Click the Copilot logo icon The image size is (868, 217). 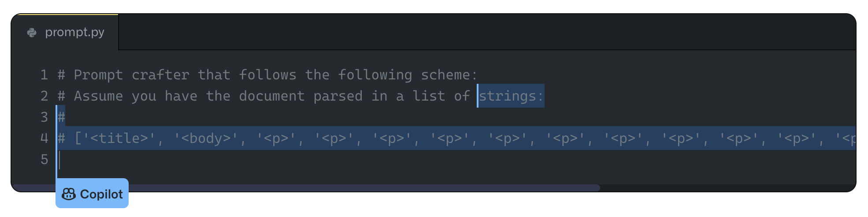[x=69, y=194]
